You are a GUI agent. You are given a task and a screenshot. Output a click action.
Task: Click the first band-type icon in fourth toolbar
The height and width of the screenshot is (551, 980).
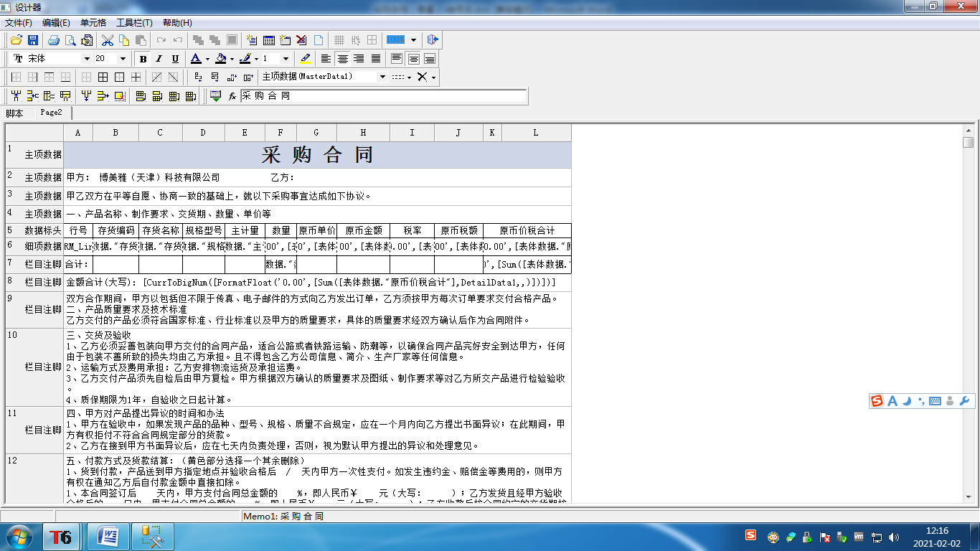16,95
